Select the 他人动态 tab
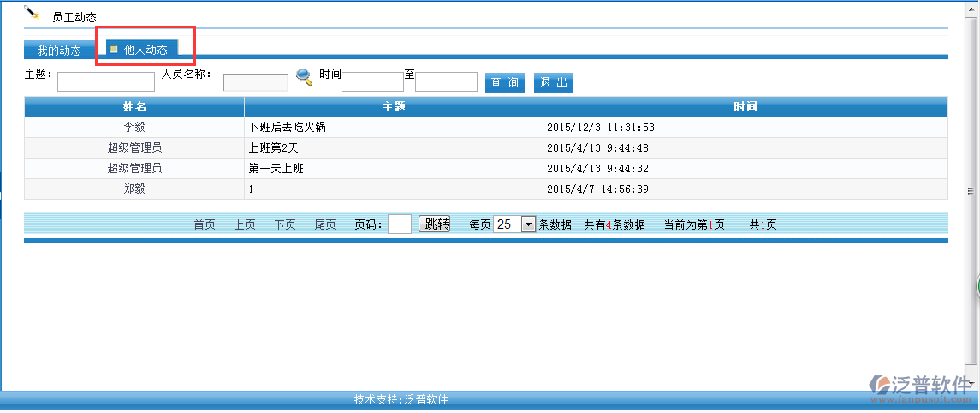This screenshot has height=413, width=980. pyautogui.click(x=144, y=50)
